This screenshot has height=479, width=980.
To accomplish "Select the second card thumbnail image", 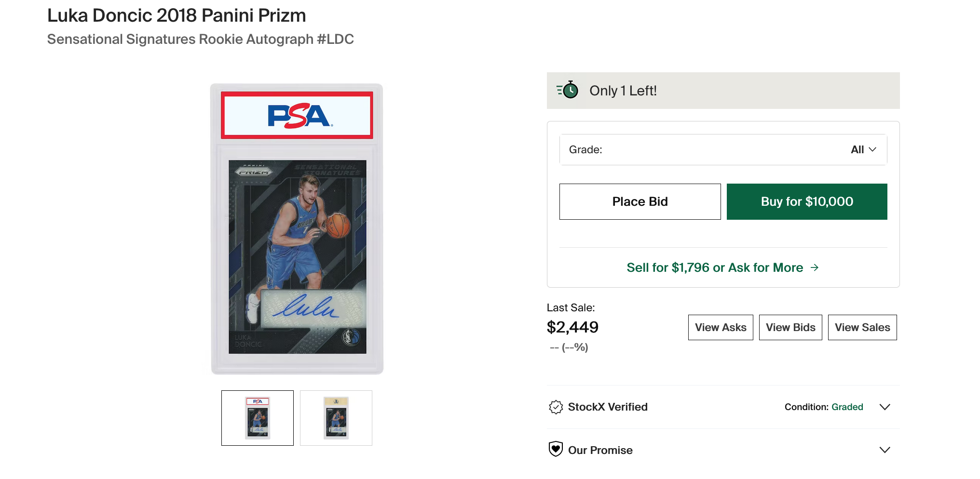I will click(336, 418).
